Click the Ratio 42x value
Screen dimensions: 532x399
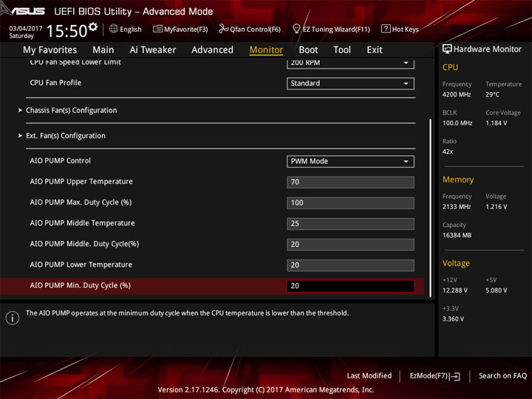[x=448, y=151]
